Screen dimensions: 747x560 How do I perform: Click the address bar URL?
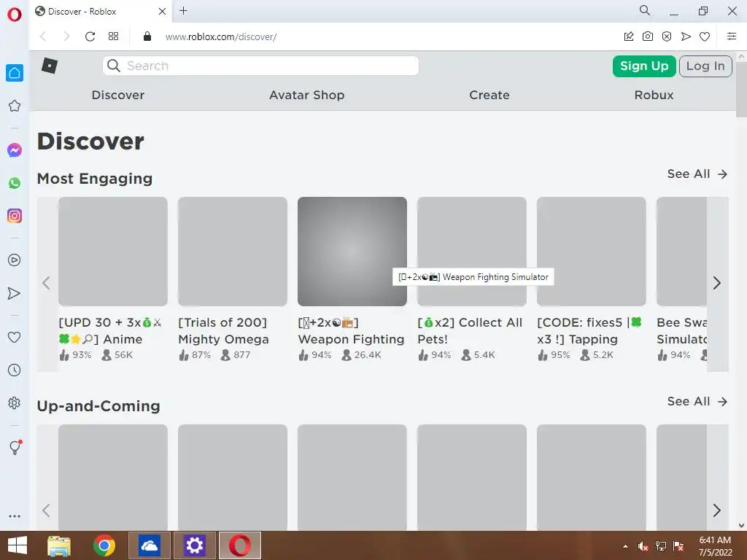point(220,36)
